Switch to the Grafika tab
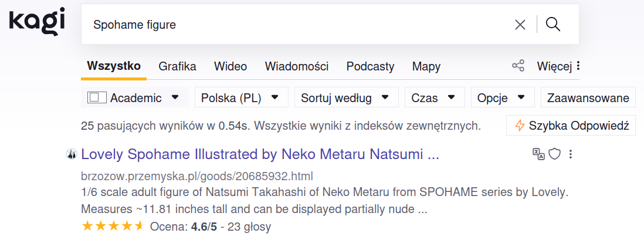Viewport: 644px width, 243px height. pos(177,66)
